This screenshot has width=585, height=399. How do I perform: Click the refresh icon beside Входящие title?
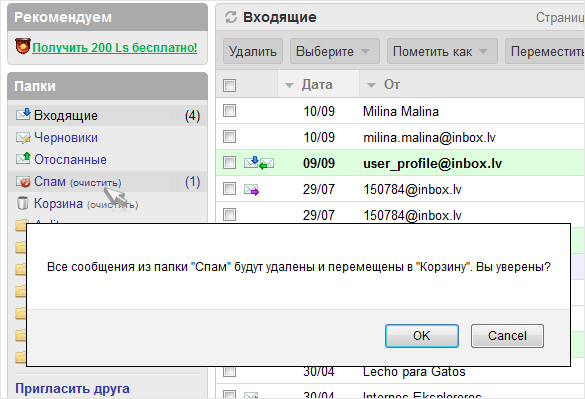pyautogui.click(x=231, y=17)
